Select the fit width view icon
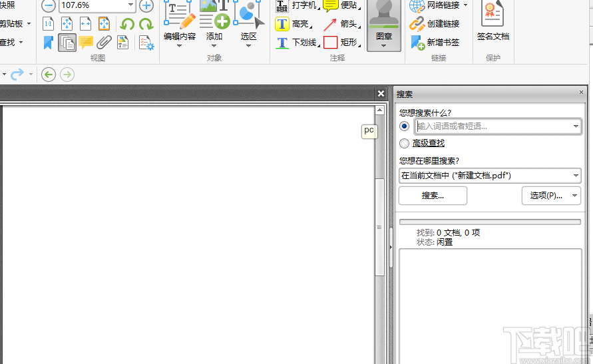This screenshot has height=364, width=593. pyautogui.click(x=85, y=24)
